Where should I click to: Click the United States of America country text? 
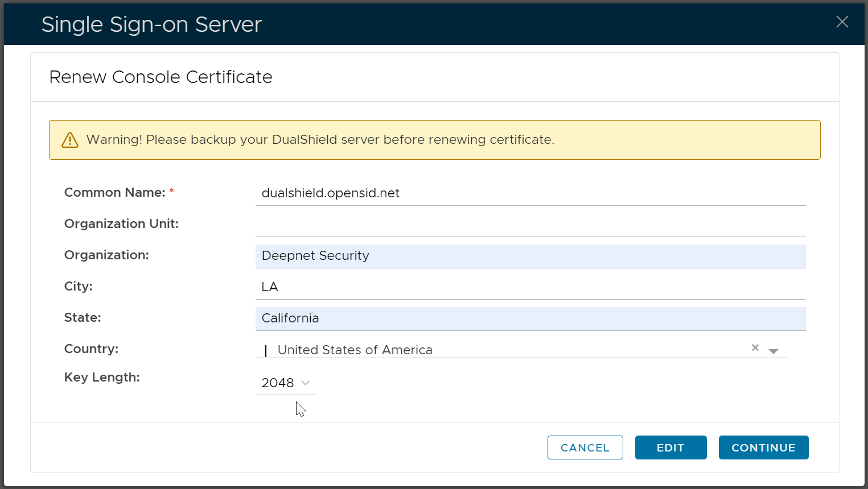pyautogui.click(x=355, y=350)
